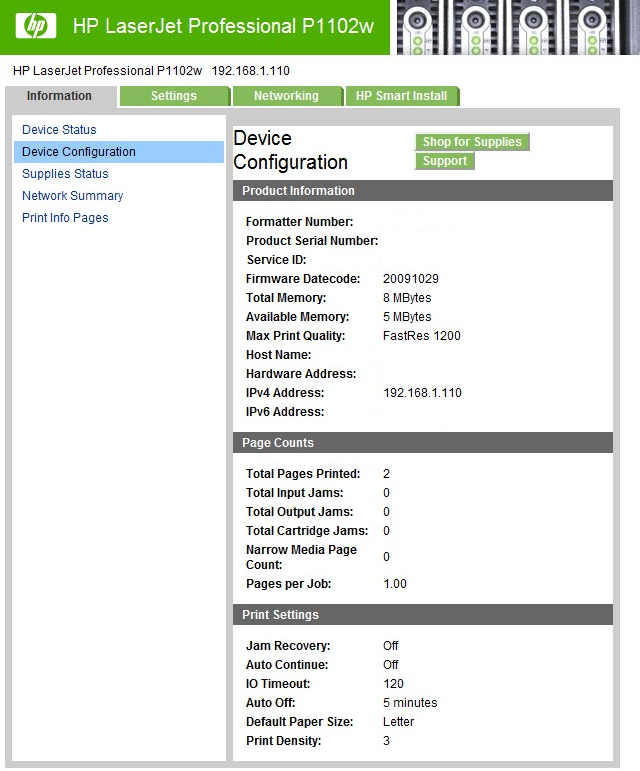Image resolution: width=640 pixels, height=771 pixels.
Task: Click the Page Counts section header
Action: [423, 443]
